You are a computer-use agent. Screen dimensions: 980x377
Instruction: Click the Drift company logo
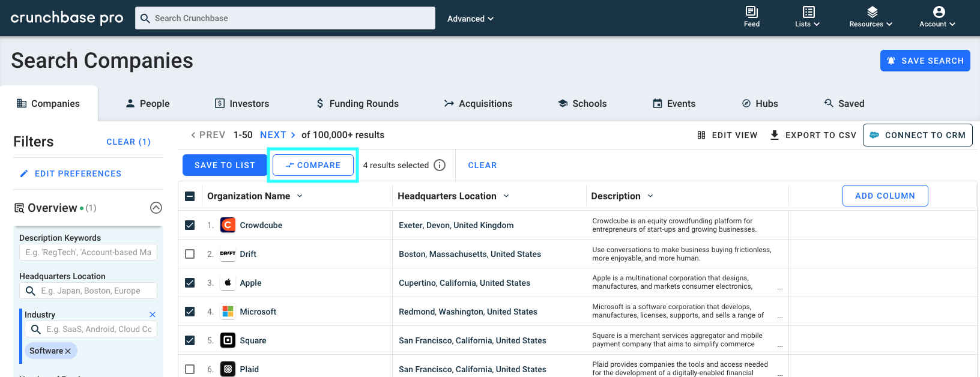[x=228, y=254]
